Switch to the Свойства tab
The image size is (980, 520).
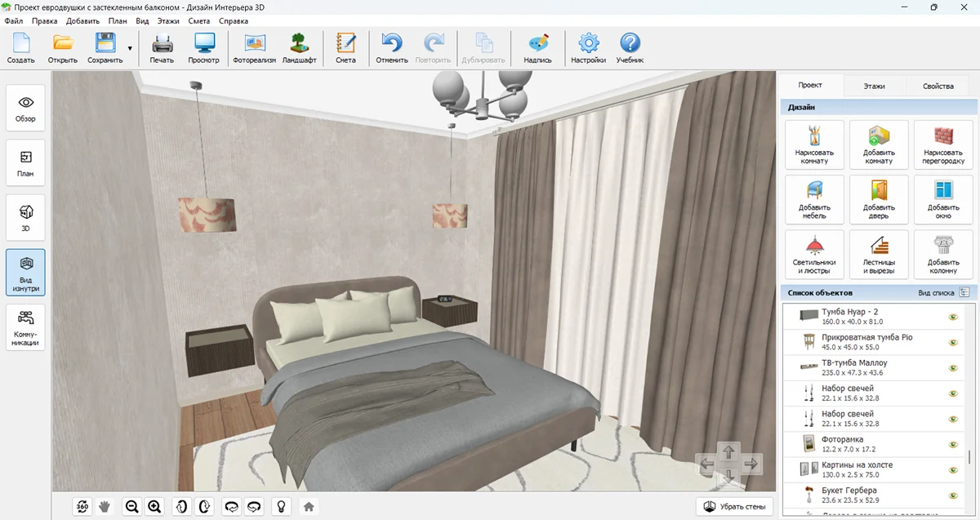(x=938, y=86)
